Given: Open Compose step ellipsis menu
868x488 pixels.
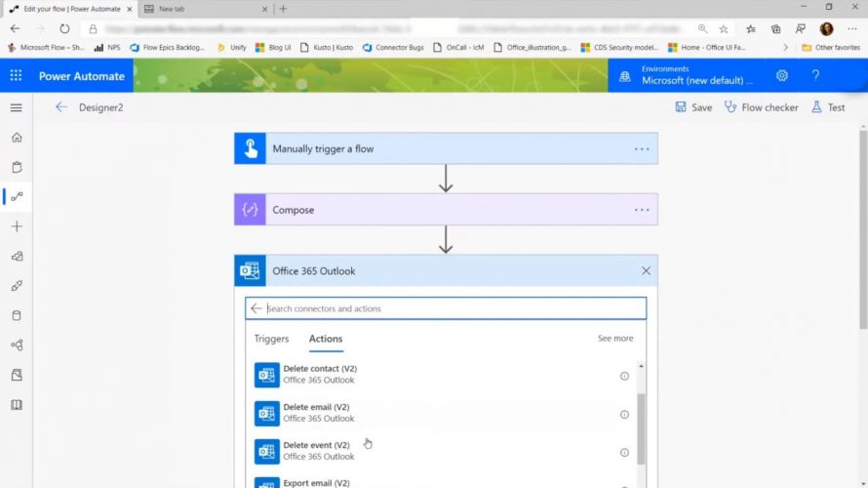Looking at the screenshot, I should [642, 210].
